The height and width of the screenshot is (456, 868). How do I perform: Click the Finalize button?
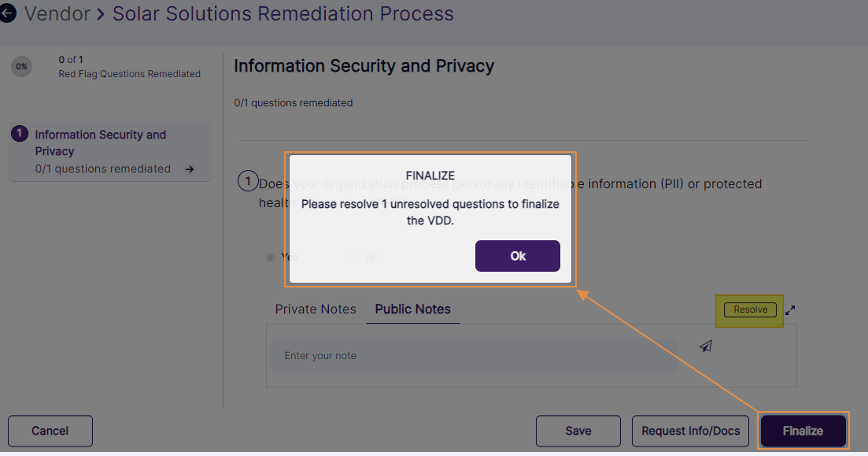(x=803, y=431)
